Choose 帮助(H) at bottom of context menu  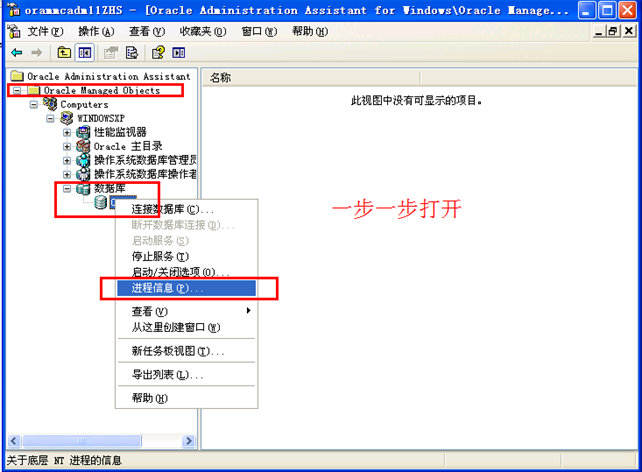tap(186, 398)
